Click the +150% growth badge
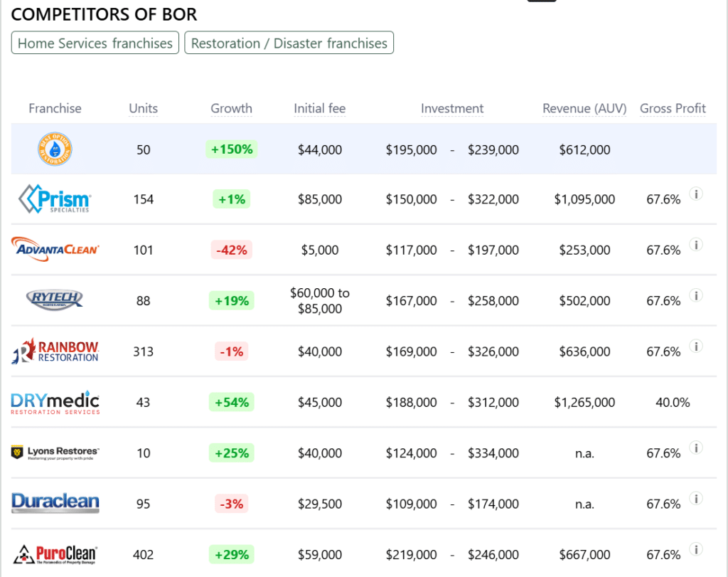This screenshot has width=728, height=577. [231, 149]
